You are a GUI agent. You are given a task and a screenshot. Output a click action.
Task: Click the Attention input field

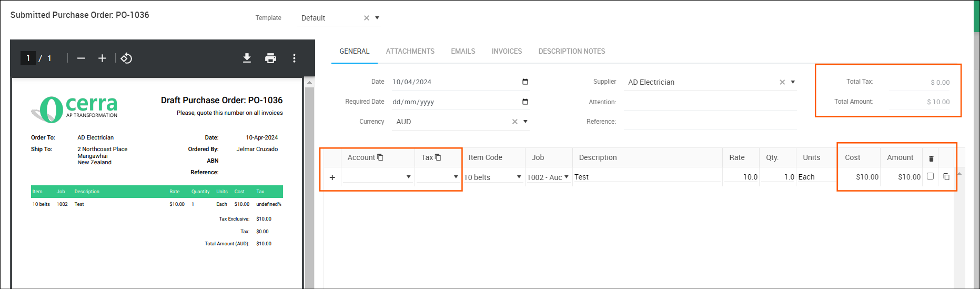[x=710, y=102]
